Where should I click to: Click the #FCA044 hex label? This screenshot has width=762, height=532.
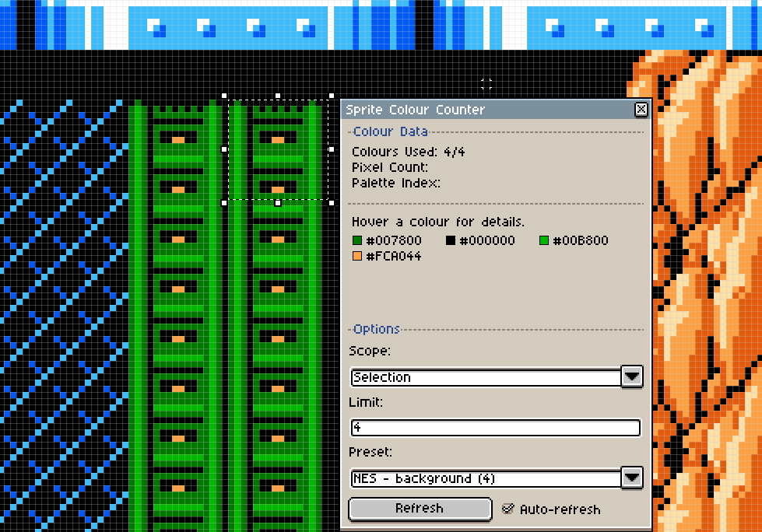tap(394, 256)
